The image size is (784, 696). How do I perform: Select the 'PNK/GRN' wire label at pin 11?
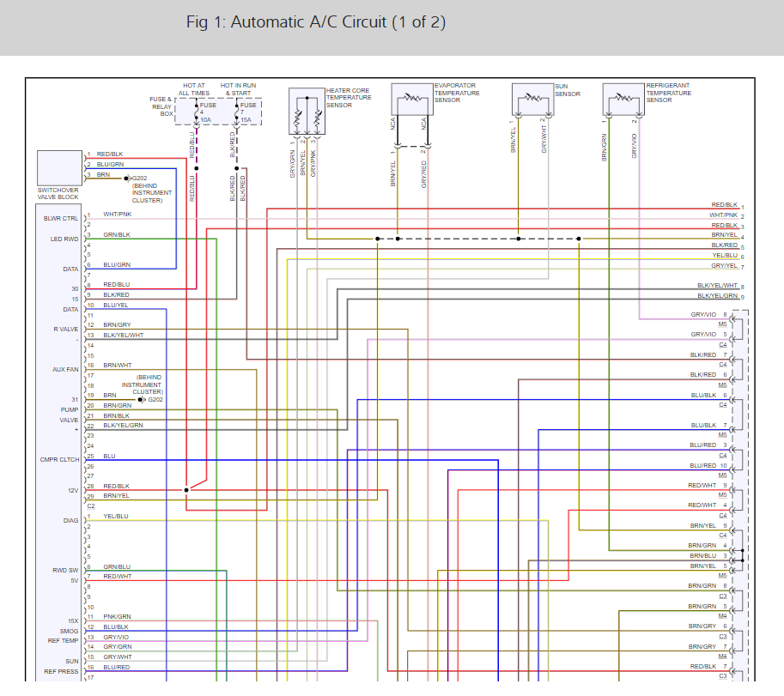117,617
